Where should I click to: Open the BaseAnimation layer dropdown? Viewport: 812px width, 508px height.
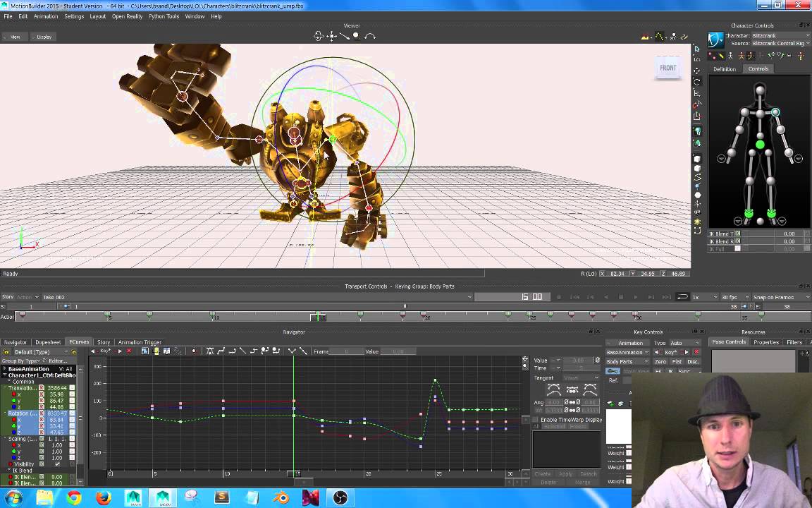(627, 352)
